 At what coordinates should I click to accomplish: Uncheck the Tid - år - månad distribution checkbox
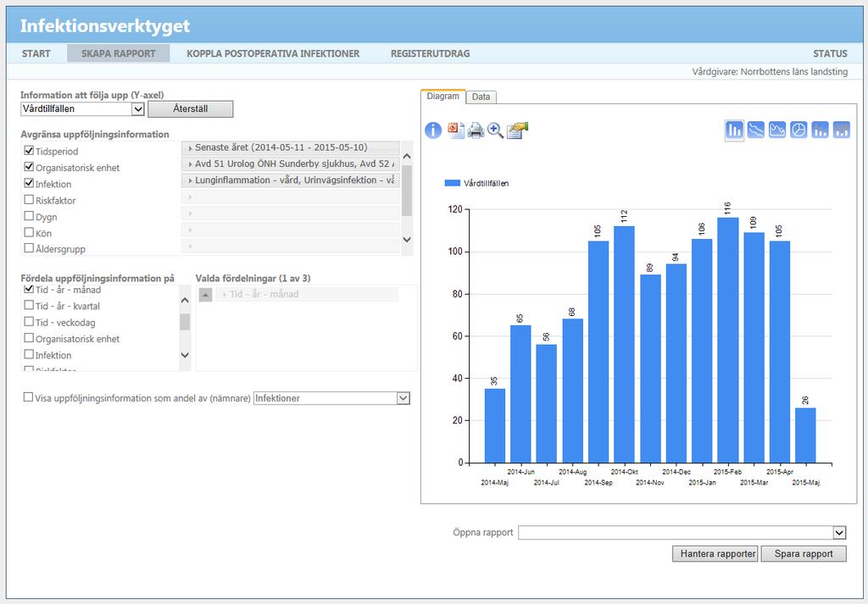[x=30, y=289]
